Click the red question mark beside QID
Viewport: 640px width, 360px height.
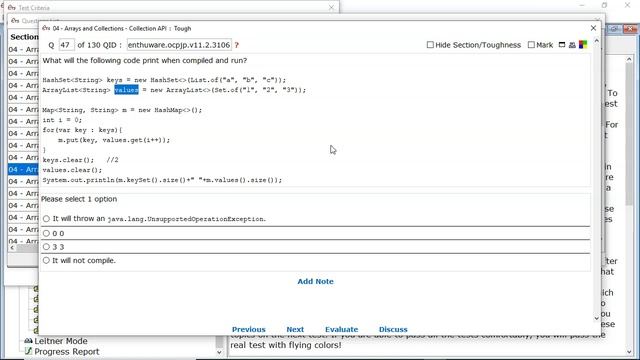coord(237,45)
